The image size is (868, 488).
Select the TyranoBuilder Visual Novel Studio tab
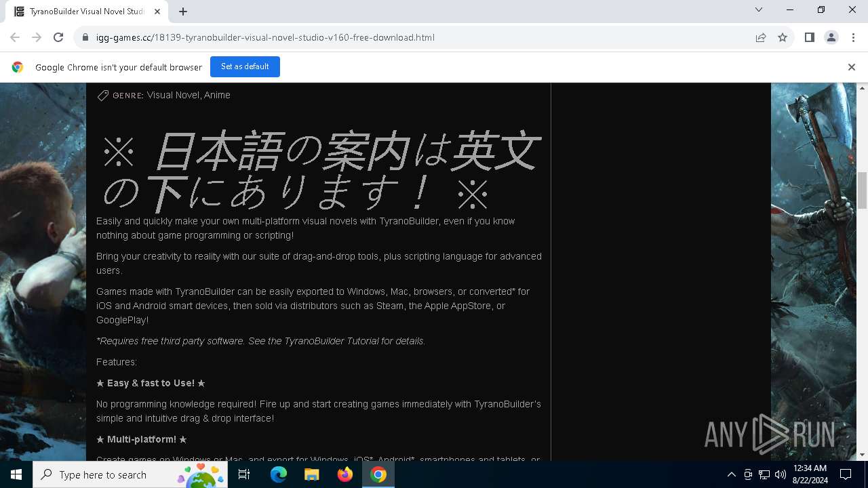point(87,11)
